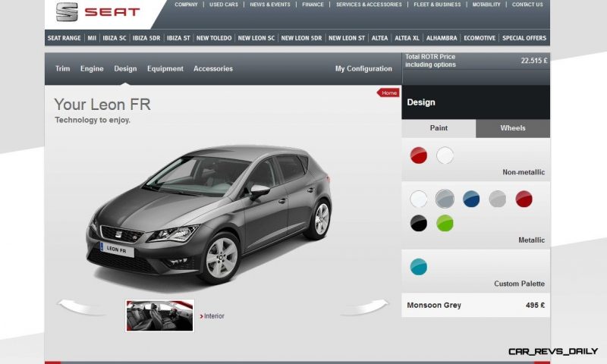Select the Ibiza SC model
The height and width of the screenshot is (364, 607).
tap(115, 38)
